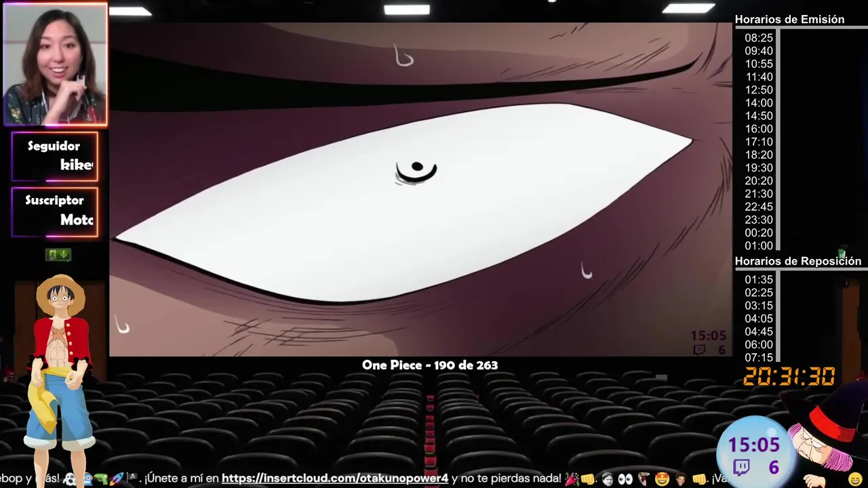
Task: Select the 09:40 broadcast time
Action: coord(759,51)
